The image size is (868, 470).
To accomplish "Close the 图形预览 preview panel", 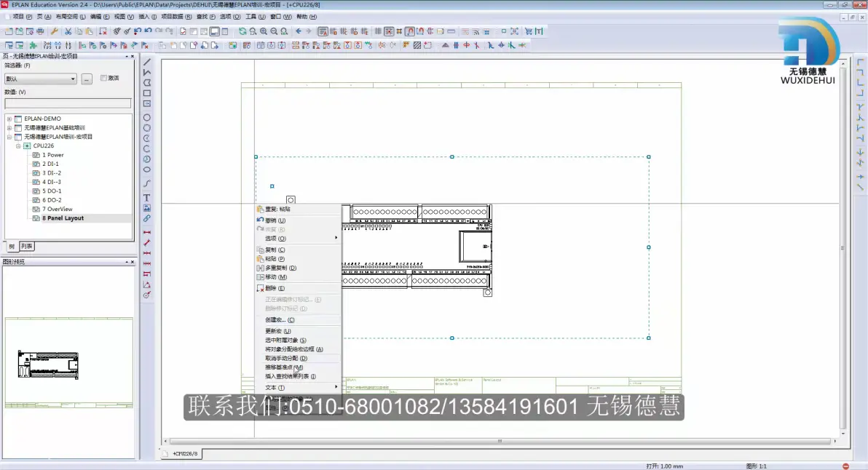I will coord(133,262).
